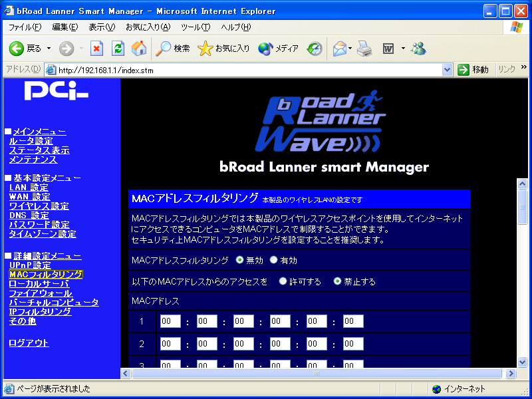Open パスワード設定 link

pos(39,224)
